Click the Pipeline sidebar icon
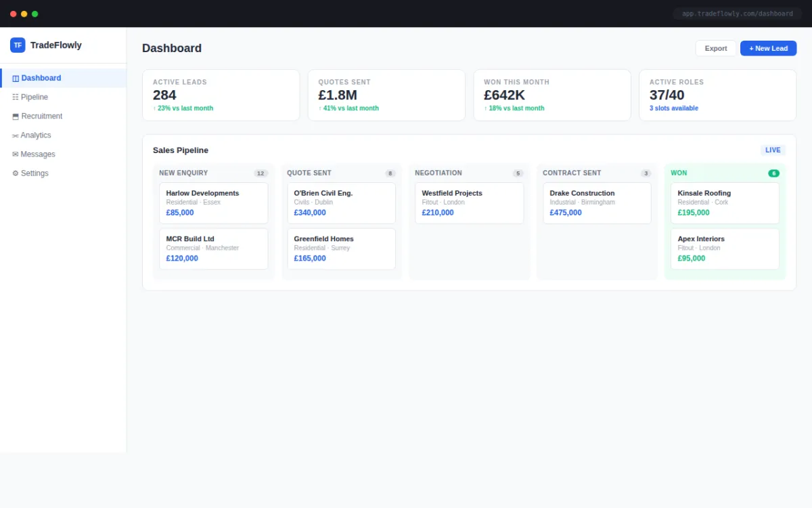 click(x=16, y=98)
